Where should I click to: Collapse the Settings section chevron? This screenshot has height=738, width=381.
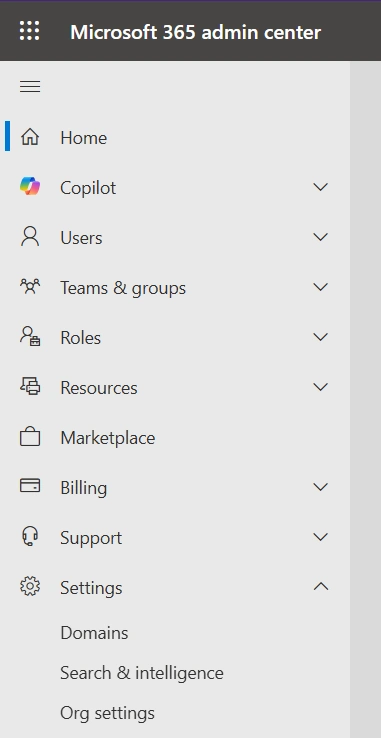pyautogui.click(x=320, y=587)
